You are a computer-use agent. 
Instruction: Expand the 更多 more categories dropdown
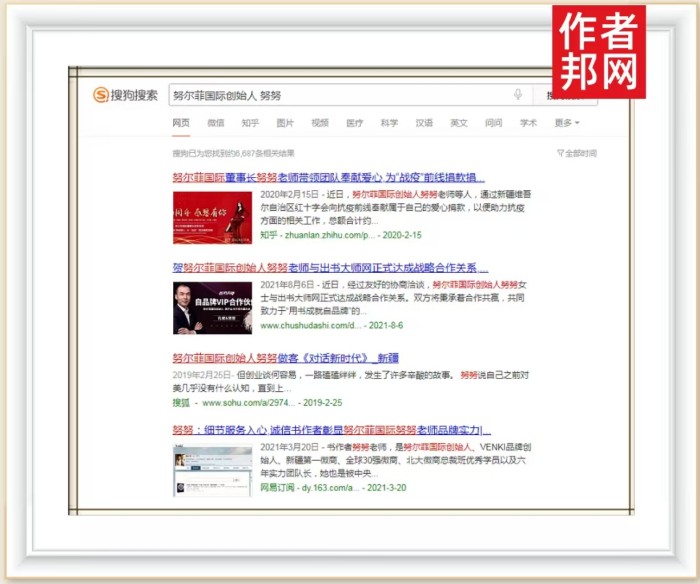566,123
